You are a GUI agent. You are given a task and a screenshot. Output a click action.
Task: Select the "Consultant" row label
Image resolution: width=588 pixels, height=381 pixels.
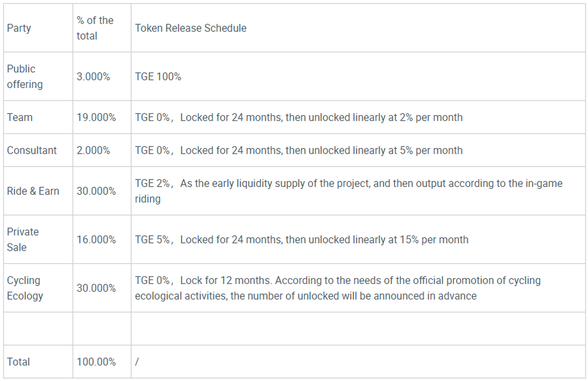pyautogui.click(x=32, y=150)
